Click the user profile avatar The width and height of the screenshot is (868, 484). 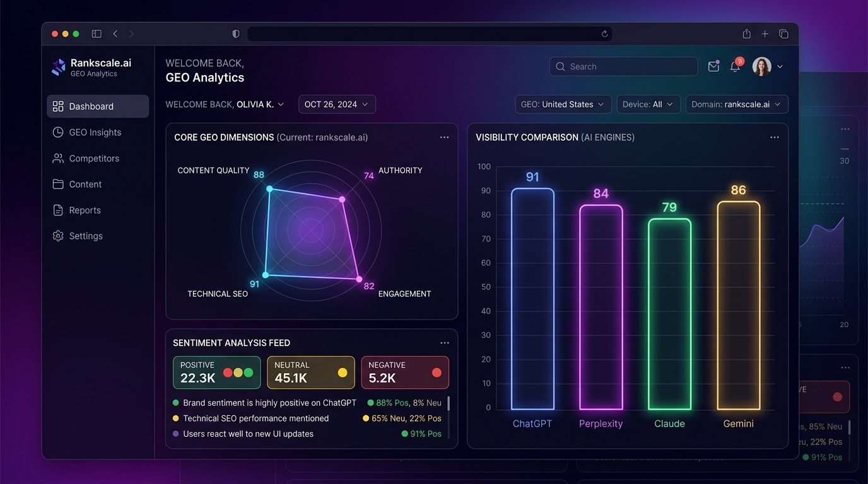point(762,66)
